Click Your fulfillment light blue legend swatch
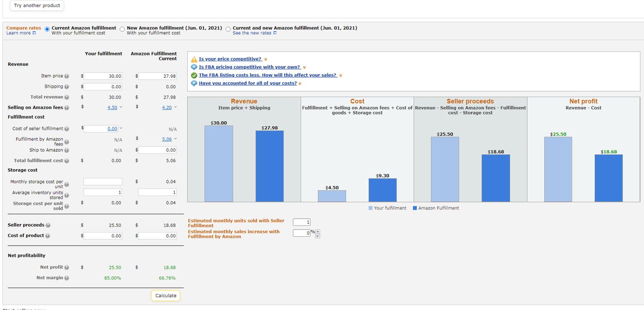644x310 pixels. (371, 208)
